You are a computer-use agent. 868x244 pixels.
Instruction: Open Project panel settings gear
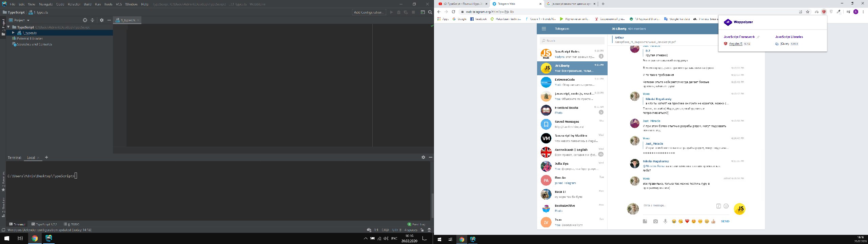click(x=102, y=20)
